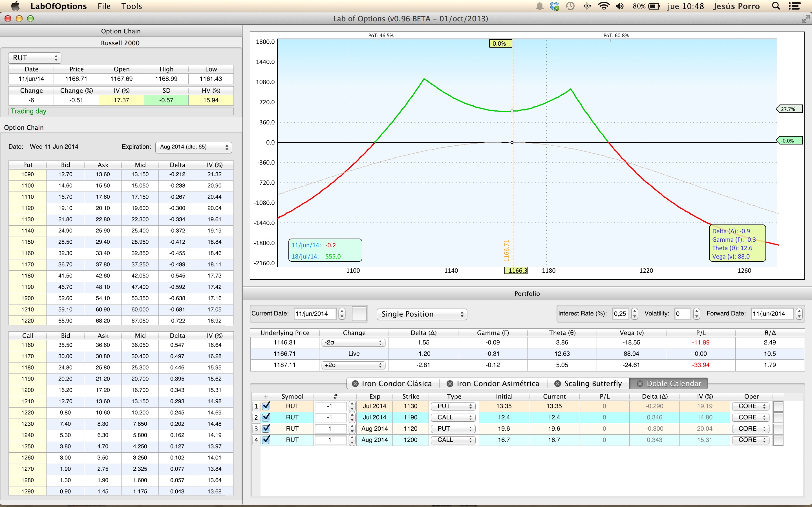The width and height of the screenshot is (812, 507).
Task: Expand the Expiration Aug 2014 dropdown
Action: [194, 147]
